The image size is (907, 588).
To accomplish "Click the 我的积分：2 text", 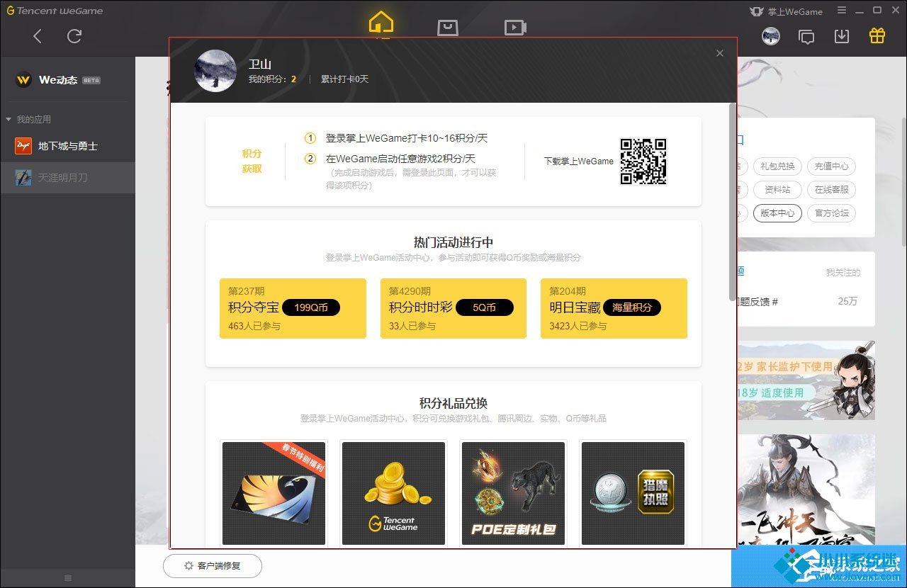I will click(x=272, y=79).
